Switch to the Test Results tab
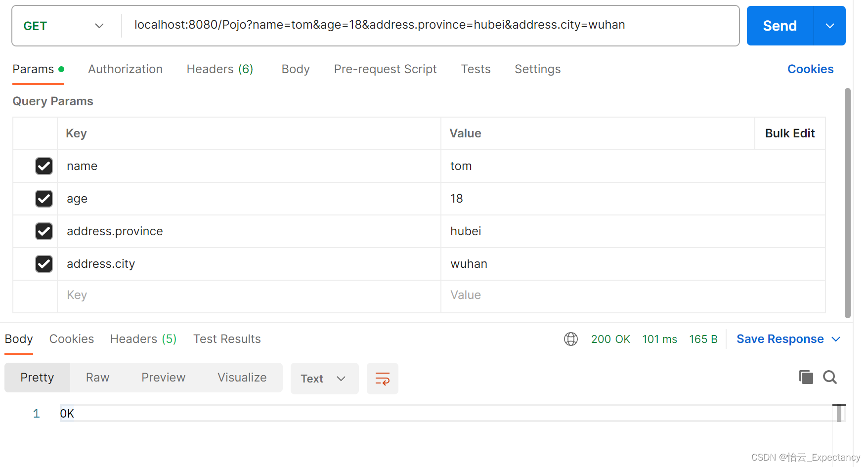Viewport: 868px width, 467px height. (x=227, y=339)
